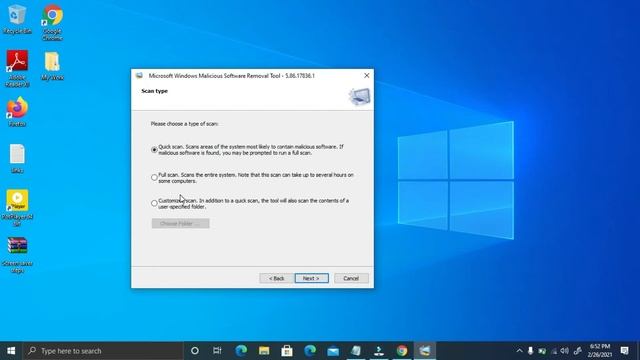Open the Windows Start menu

click(11, 351)
